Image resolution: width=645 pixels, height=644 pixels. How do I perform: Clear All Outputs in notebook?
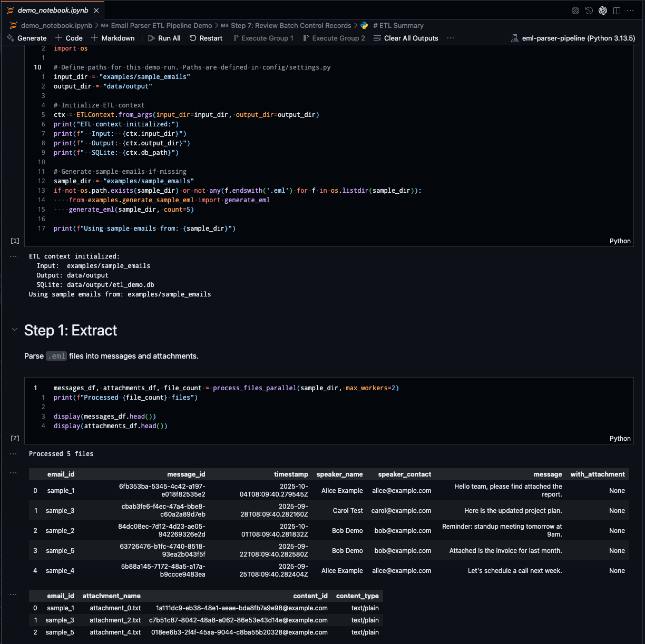point(406,38)
